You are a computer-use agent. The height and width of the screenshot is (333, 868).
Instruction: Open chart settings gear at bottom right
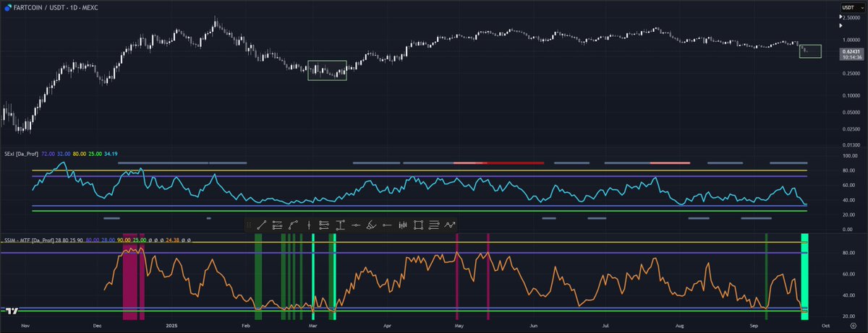[x=852, y=326]
